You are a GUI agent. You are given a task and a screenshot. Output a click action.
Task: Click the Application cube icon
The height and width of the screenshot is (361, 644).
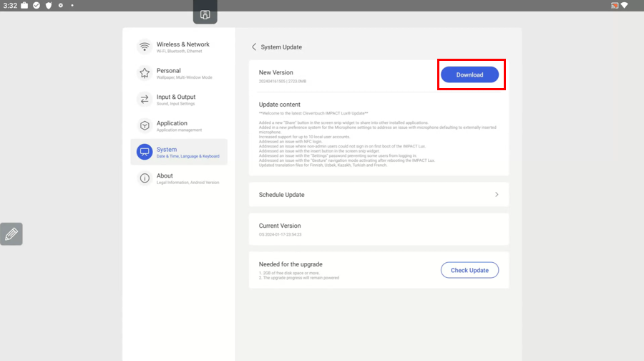click(145, 126)
